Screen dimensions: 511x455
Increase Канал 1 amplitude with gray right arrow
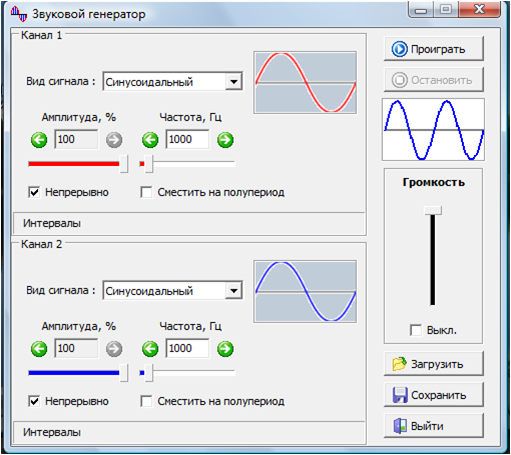[x=114, y=140]
